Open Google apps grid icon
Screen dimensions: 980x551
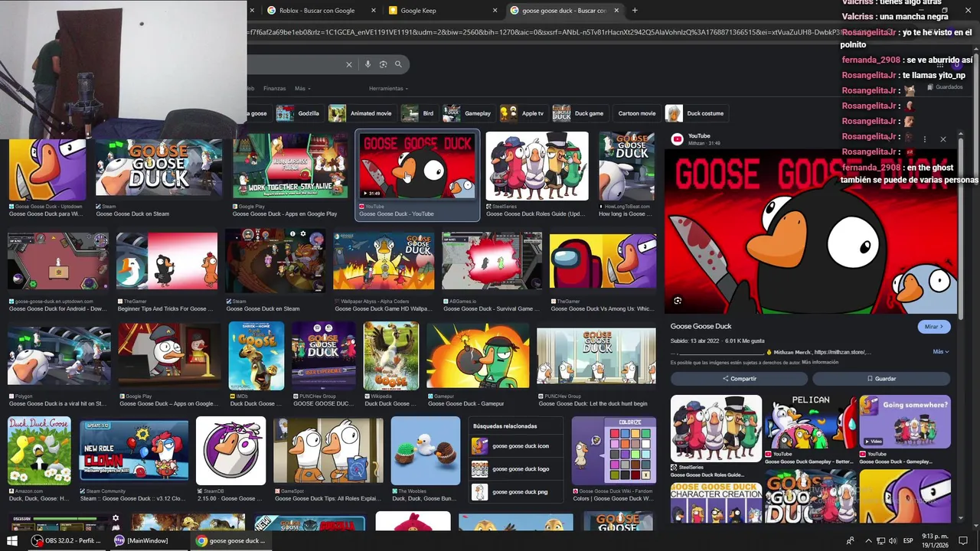[939, 66]
